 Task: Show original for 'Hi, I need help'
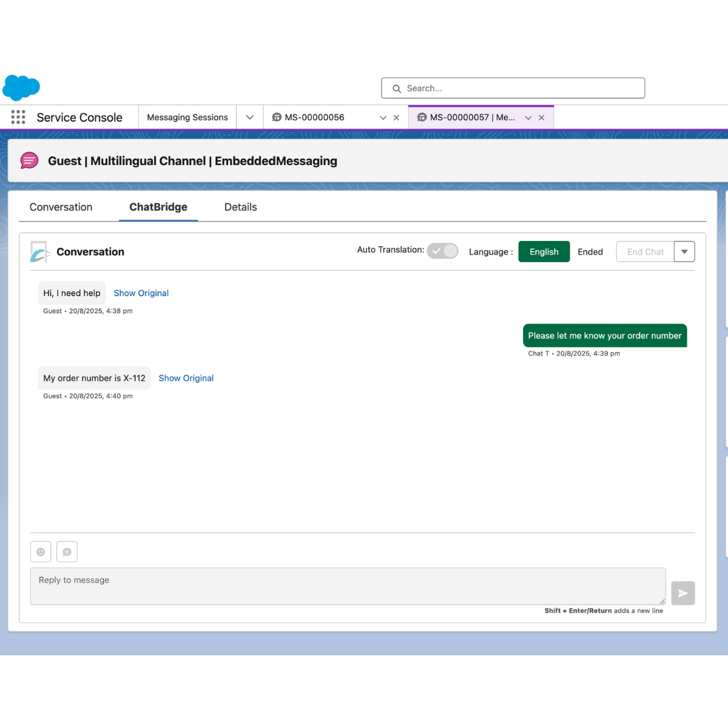click(x=141, y=293)
